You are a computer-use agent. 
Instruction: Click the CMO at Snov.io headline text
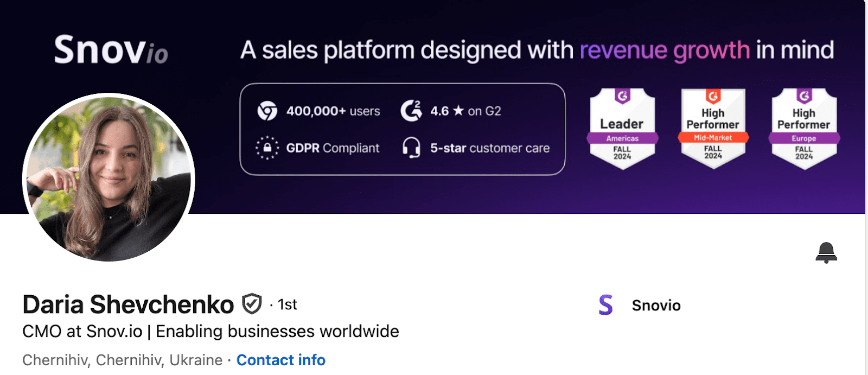click(x=210, y=331)
